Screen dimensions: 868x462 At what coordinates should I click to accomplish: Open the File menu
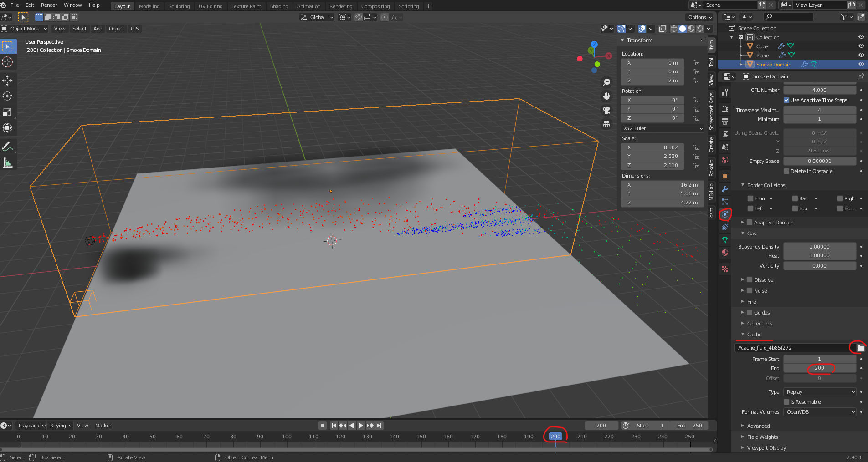click(15, 5)
